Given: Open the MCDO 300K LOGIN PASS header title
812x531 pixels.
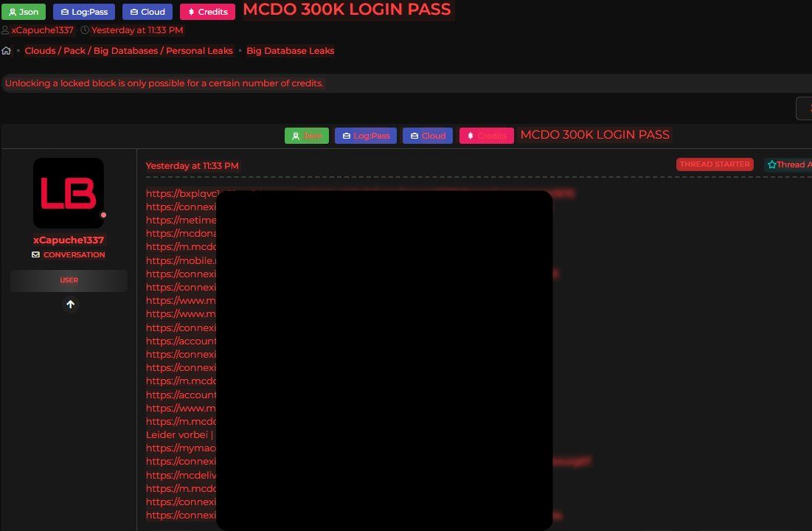Looking at the screenshot, I should click(x=347, y=10).
